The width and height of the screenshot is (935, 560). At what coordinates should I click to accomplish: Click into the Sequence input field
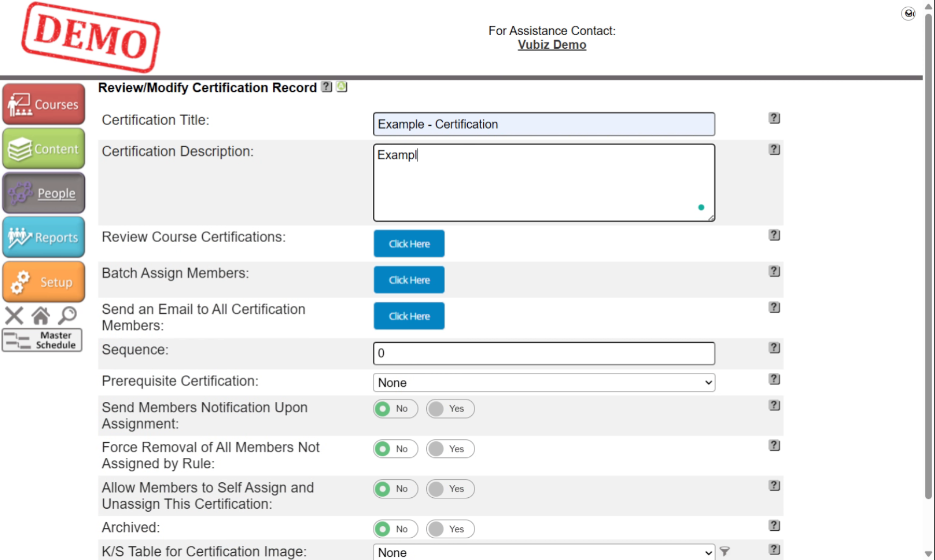pos(544,353)
